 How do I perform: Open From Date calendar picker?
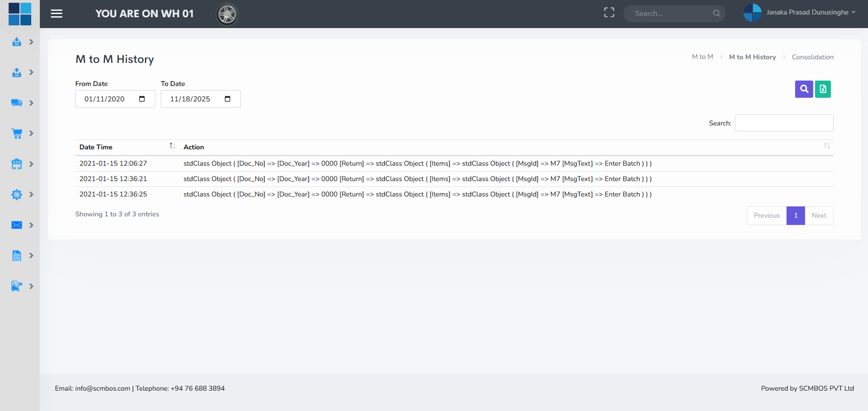[142, 99]
